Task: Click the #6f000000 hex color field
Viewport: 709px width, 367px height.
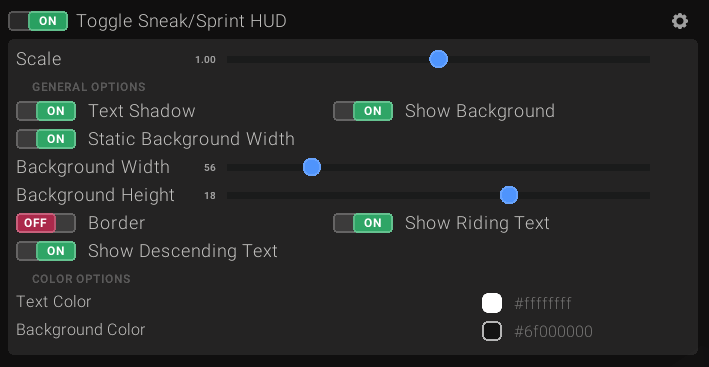Action: coord(553,332)
